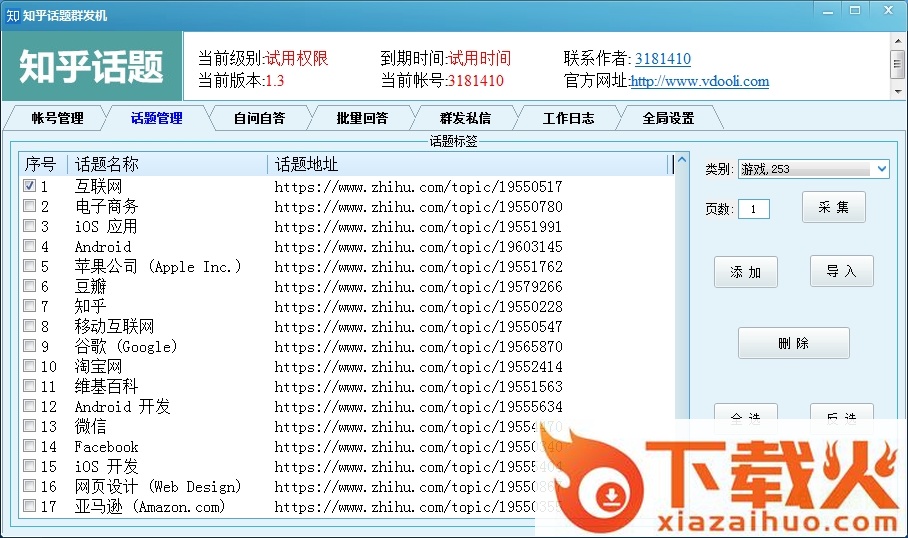Select URL topic/19579266 for 豆瓣
Screen dimensions: 908x538
point(418,287)
